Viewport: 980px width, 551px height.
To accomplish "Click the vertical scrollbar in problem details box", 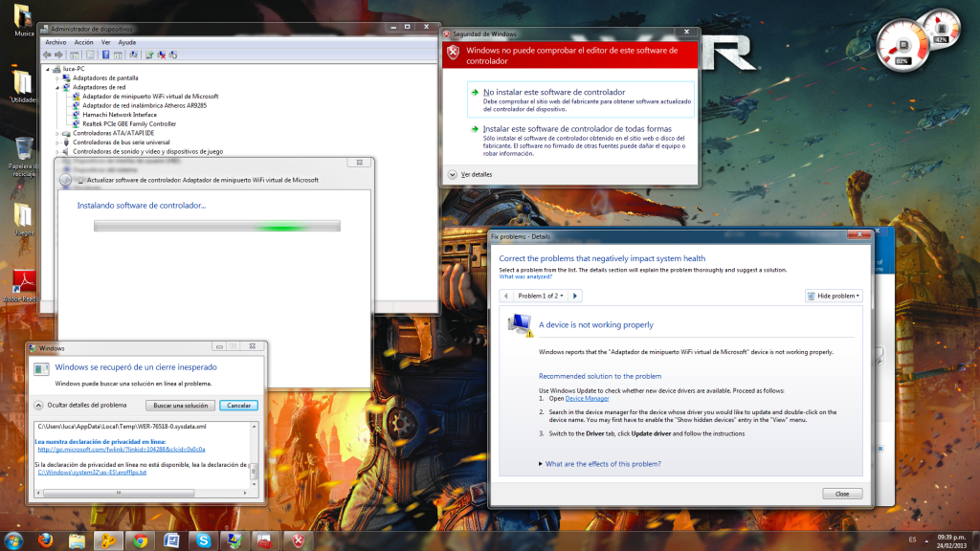I will (254, 455).
